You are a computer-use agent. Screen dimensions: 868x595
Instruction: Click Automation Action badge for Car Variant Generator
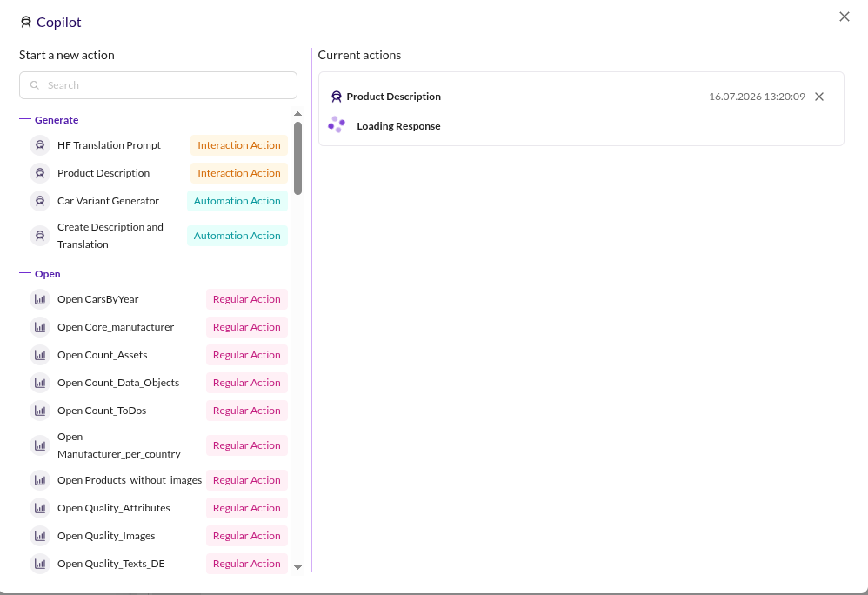237,201
